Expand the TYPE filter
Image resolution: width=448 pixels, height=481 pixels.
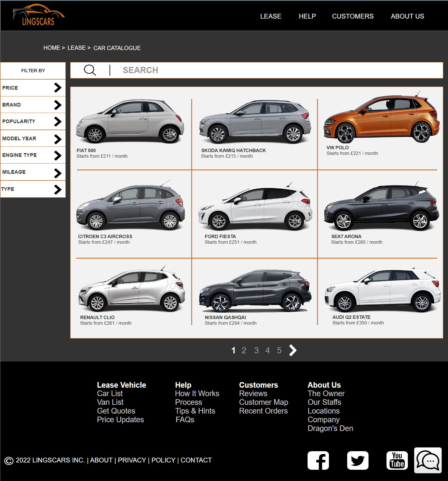click(33, 189)
